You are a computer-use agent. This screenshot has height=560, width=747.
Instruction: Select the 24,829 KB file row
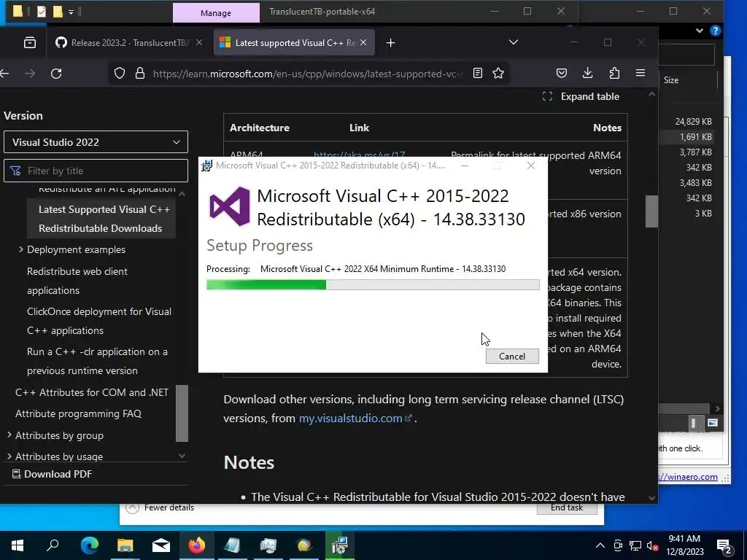coord(693,122)
